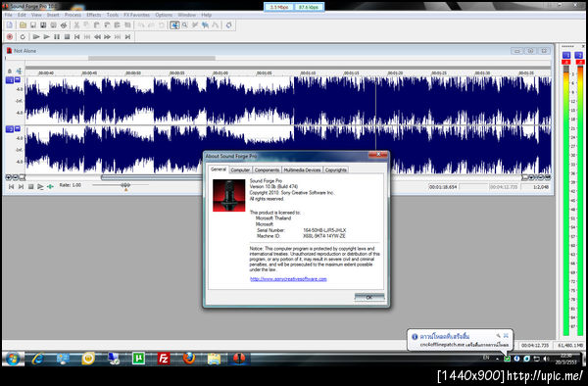Click Forward in the transport toolbar

pos(107,36)
